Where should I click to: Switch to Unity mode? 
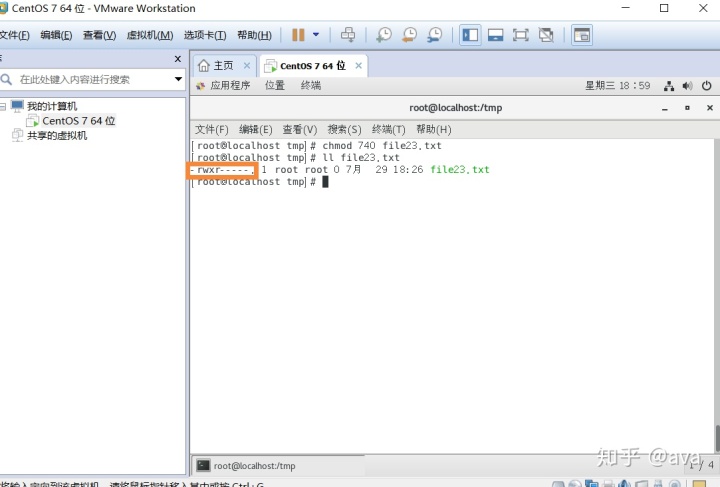click(546, 35)
